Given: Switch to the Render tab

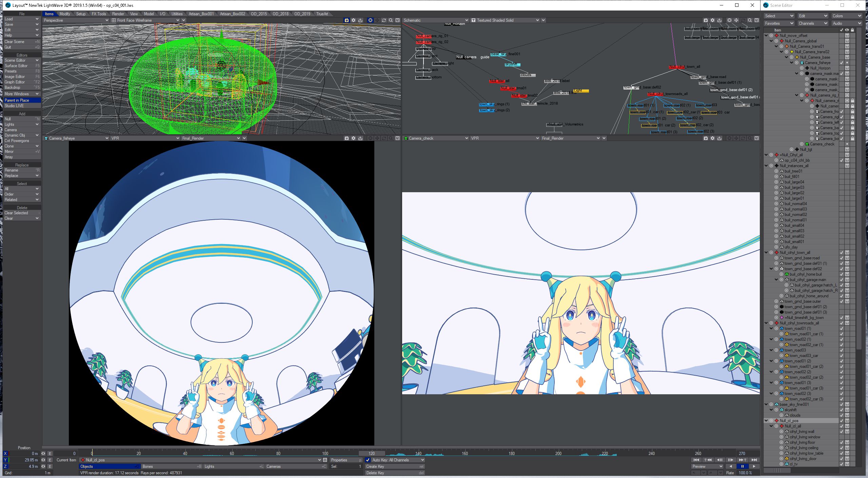Looking at the screenshot, I should (118, 14).
